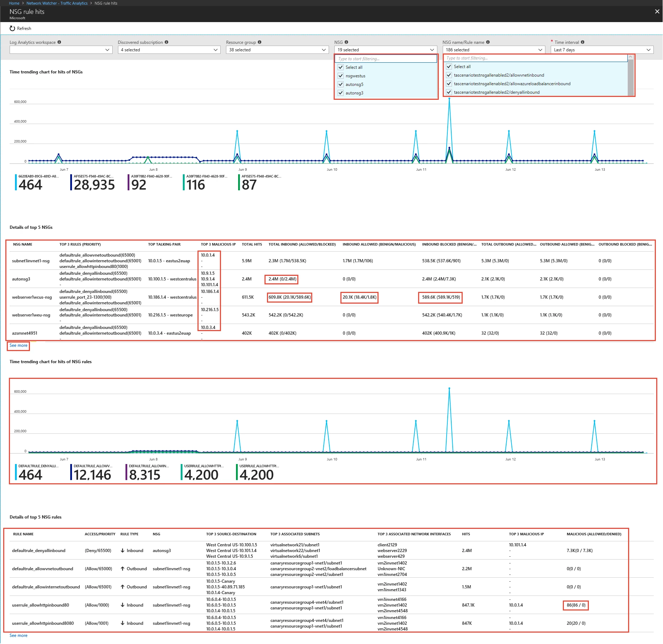Click Outbound arrow icon for defaultrule_allowinternetoutbound
The width and height of the screenshot is (663, 644).
pos(123,587)
